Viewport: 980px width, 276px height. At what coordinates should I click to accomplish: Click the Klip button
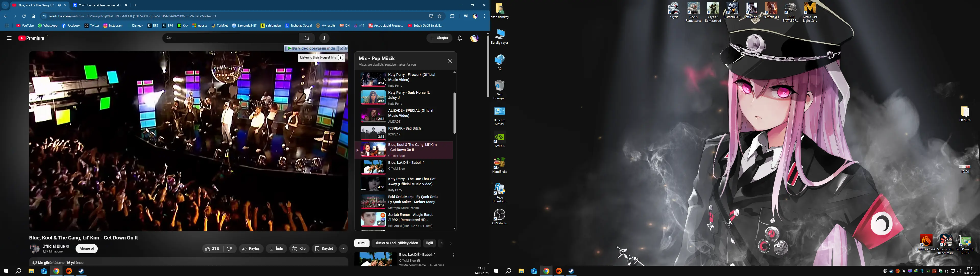(299, 249)
